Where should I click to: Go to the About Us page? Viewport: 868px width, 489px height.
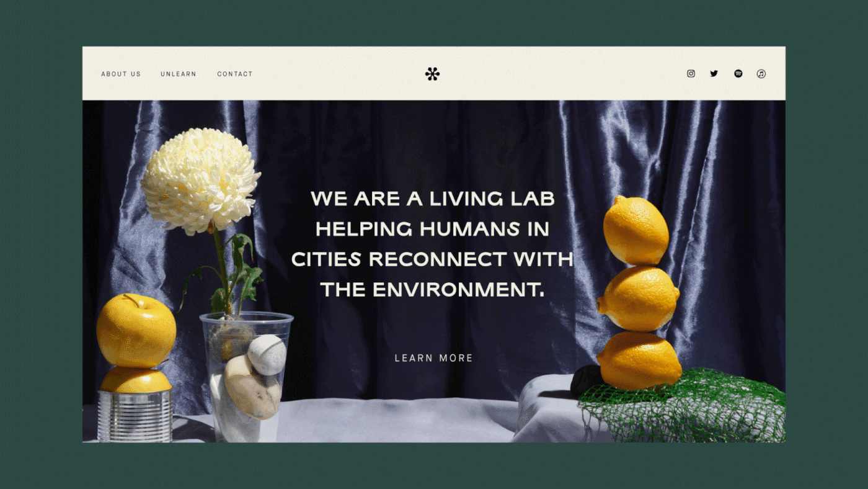pyautogui.click(x=121, y=74)
